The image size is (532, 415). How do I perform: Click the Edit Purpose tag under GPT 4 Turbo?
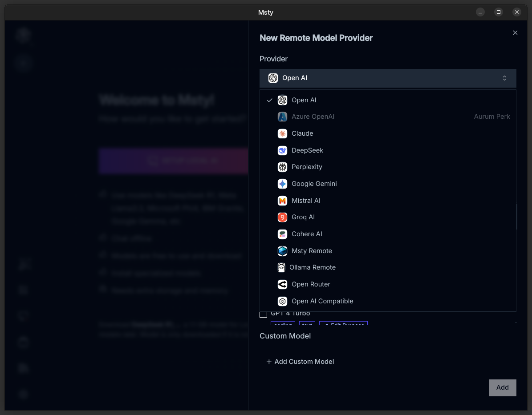coord(343,324)
